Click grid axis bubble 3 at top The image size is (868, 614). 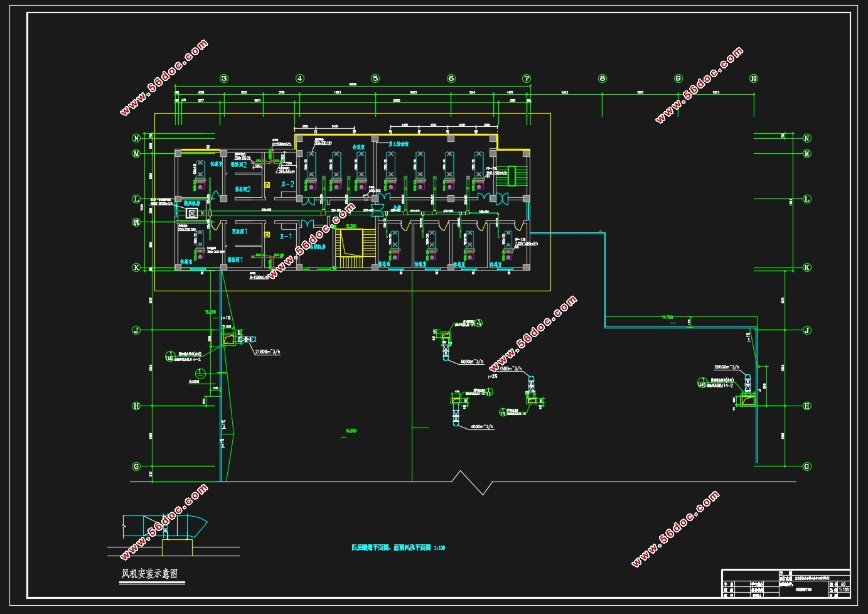click(x=224, y=78)
